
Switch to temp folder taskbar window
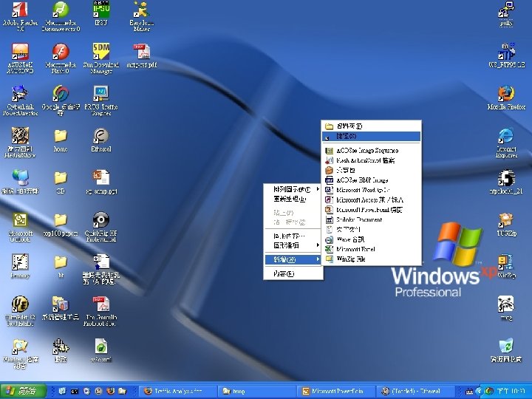(x=256, y=391)
